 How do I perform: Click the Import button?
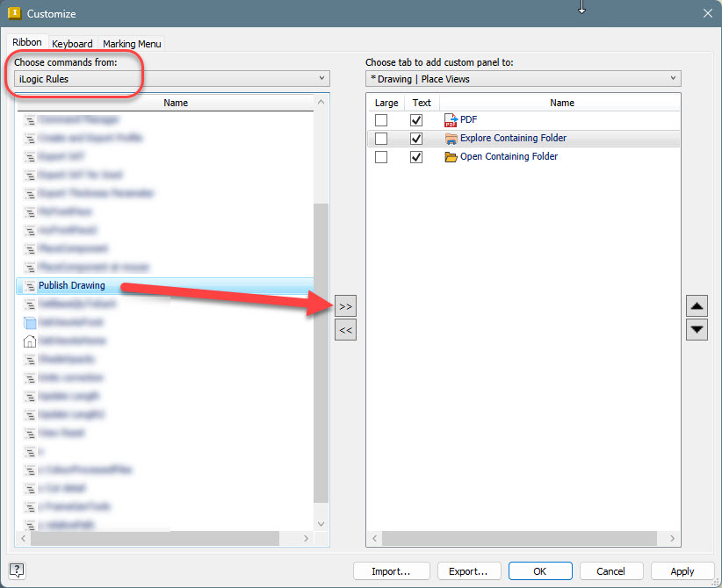[x=392, y=570]
